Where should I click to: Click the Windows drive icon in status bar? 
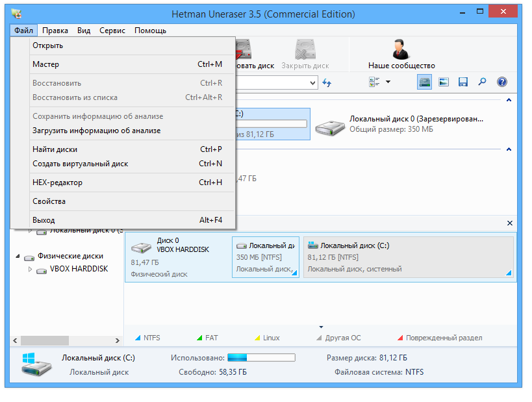point(36,364)
